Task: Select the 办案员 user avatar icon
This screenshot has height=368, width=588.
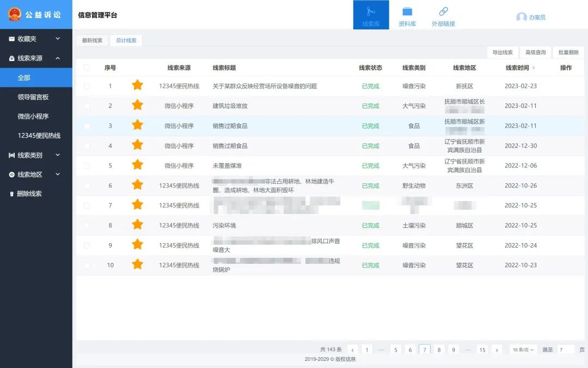Action: pyautogui.click(x=521, y=17)
